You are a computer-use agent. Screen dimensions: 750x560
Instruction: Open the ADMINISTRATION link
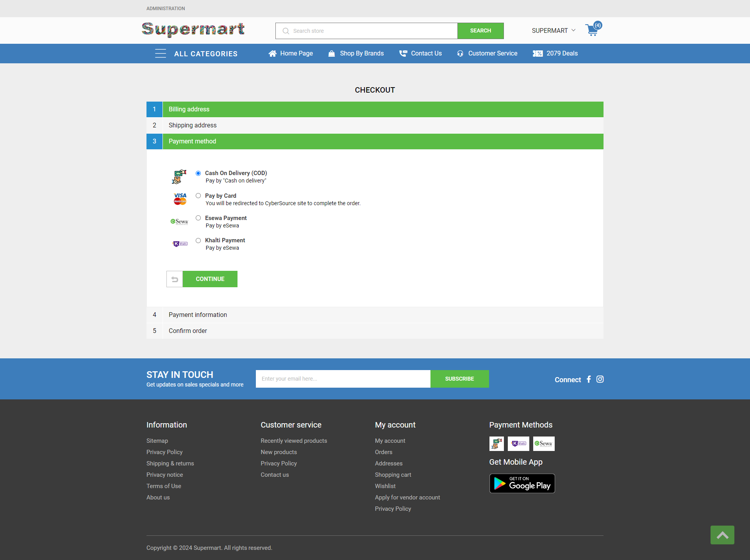(x=166, y=9)
